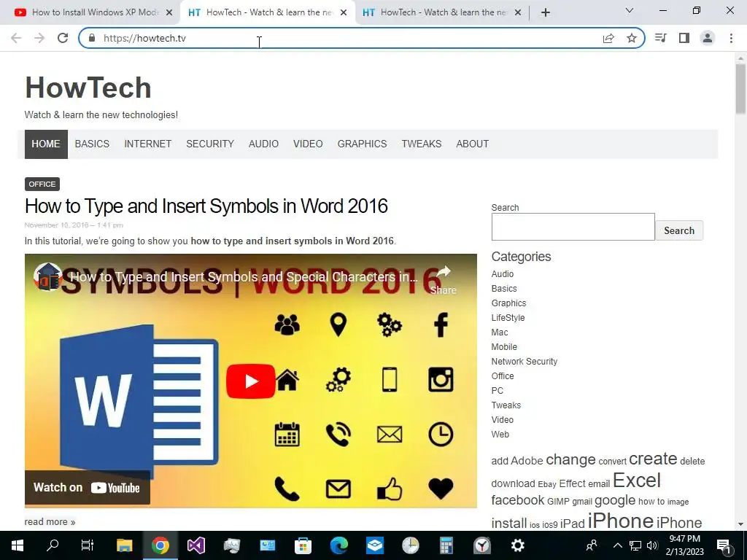The width and height of the screenshot is (747, 560).
Task: Open the Chrome profile avatar
Action: click(708, 38)
